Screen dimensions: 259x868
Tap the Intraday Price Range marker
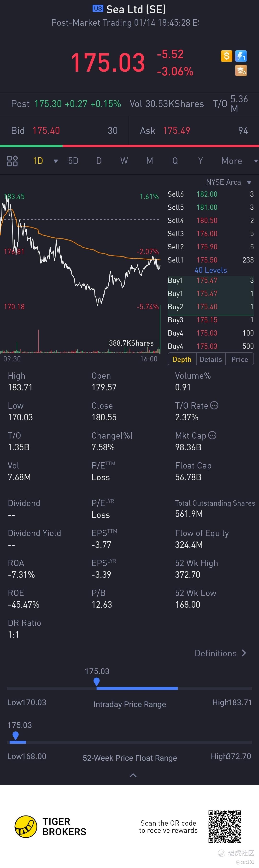click(96, 681)
